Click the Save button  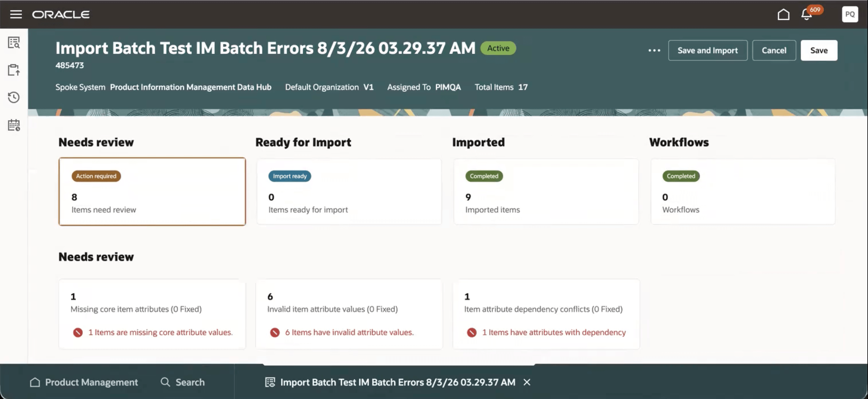click(819, 50)
